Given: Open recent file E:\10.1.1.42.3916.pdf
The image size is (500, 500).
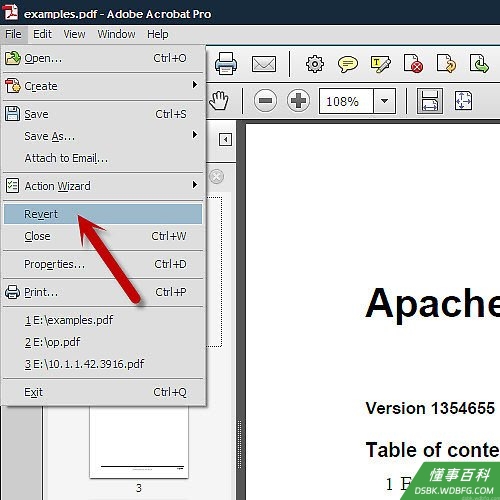Looking at the screenshot, I should click(x=103, y=364).
